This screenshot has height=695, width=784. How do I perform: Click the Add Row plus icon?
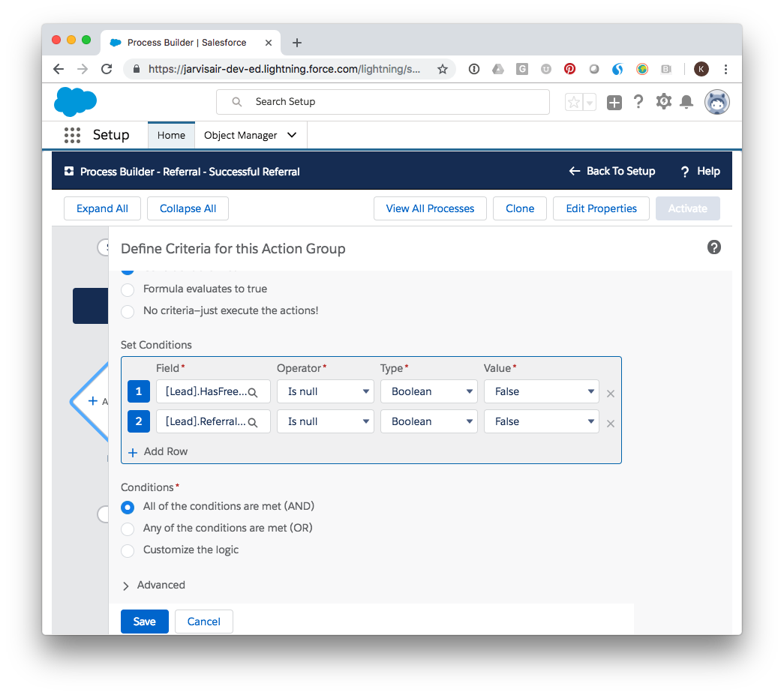click(133, 453)
